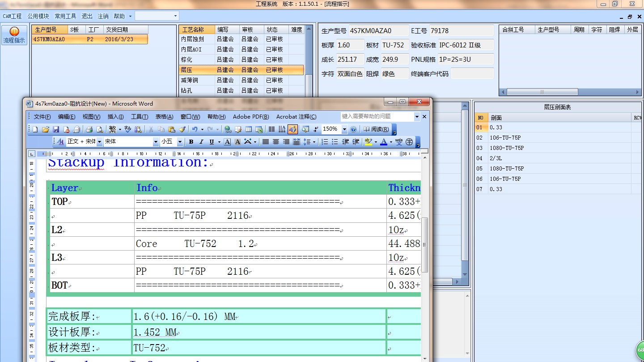
Task: Toggle Bold formatting in Word
Action: click(x=191, y=141)
